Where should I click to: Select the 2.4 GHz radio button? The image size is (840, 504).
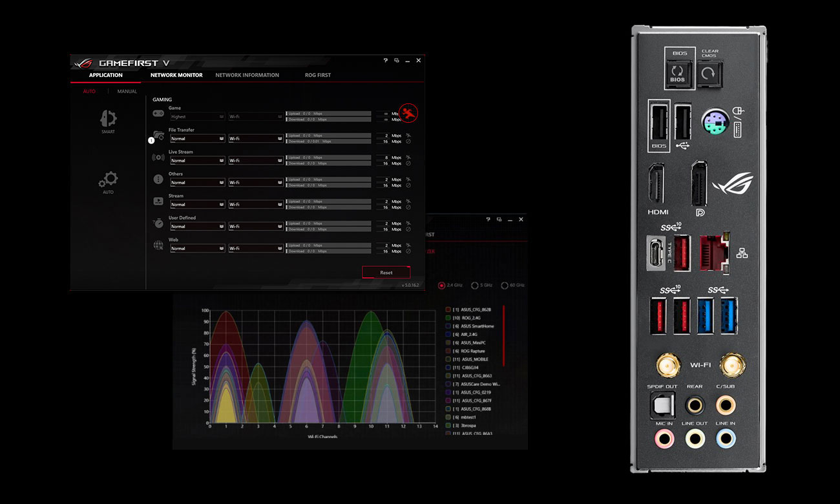pos(442,285)
